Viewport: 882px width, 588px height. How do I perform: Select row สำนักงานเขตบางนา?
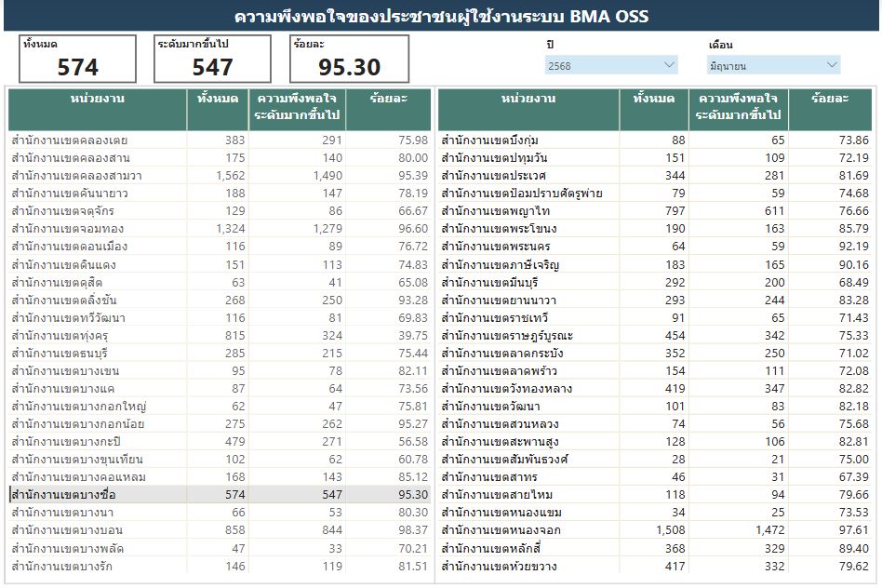coord(220,513)
